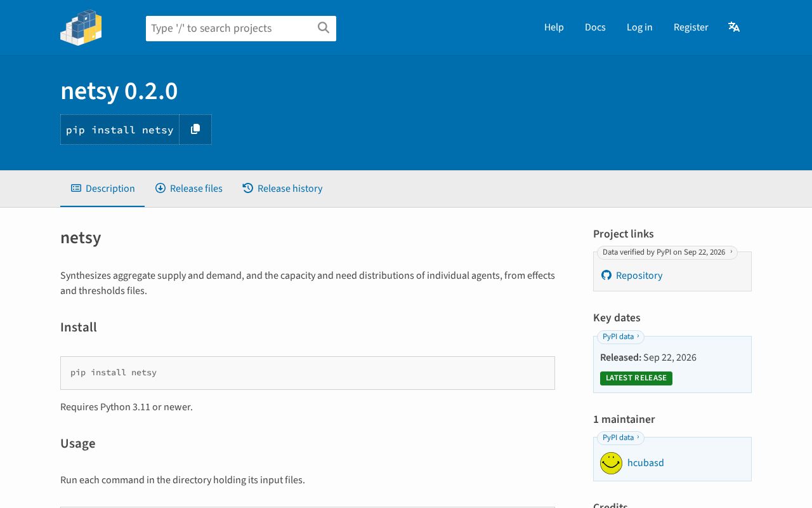Click the Release files download icon
This screenshot has width=812, height=508.
[160, 188]
